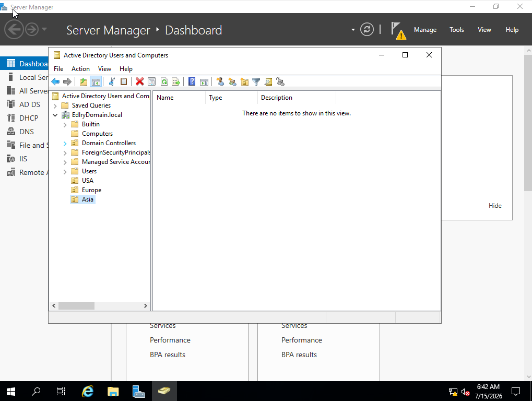The image size is (532, 401).
Task: Click the Export List icon
Action: click(x=176, y=82)
